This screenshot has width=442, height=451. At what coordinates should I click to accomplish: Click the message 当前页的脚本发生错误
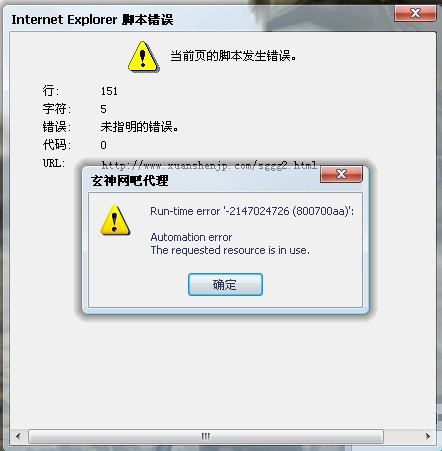point(233,56)
